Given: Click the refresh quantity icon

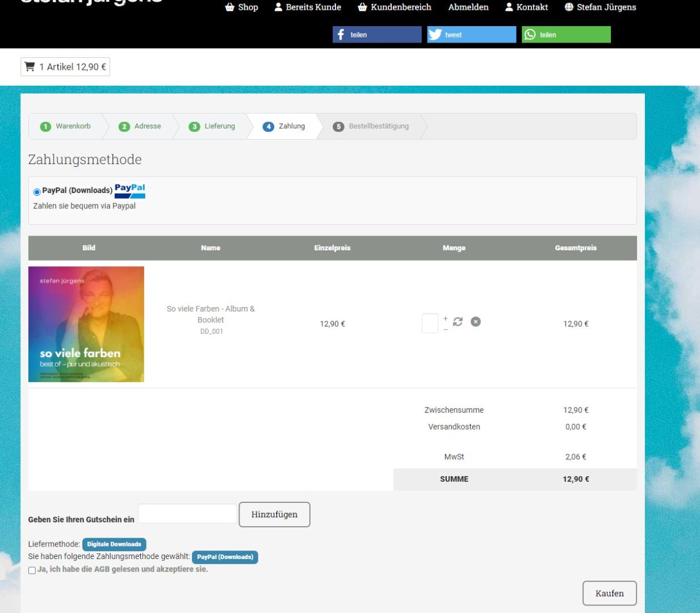Looking at the screenshot, I should (458, 322).
